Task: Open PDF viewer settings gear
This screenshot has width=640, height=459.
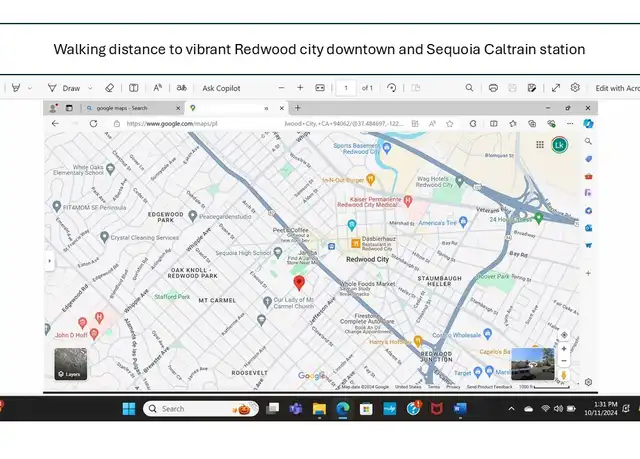Action: point(575,87)
